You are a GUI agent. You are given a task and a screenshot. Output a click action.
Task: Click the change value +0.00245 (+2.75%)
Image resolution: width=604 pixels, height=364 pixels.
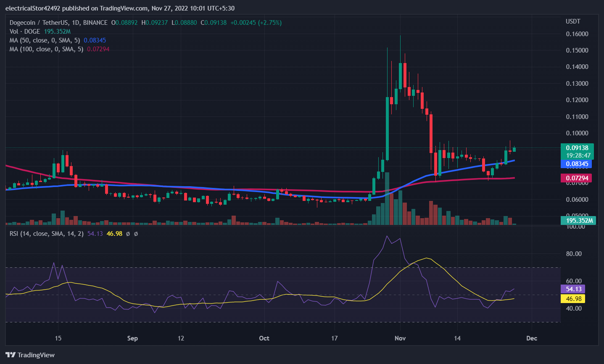[256, 23]
